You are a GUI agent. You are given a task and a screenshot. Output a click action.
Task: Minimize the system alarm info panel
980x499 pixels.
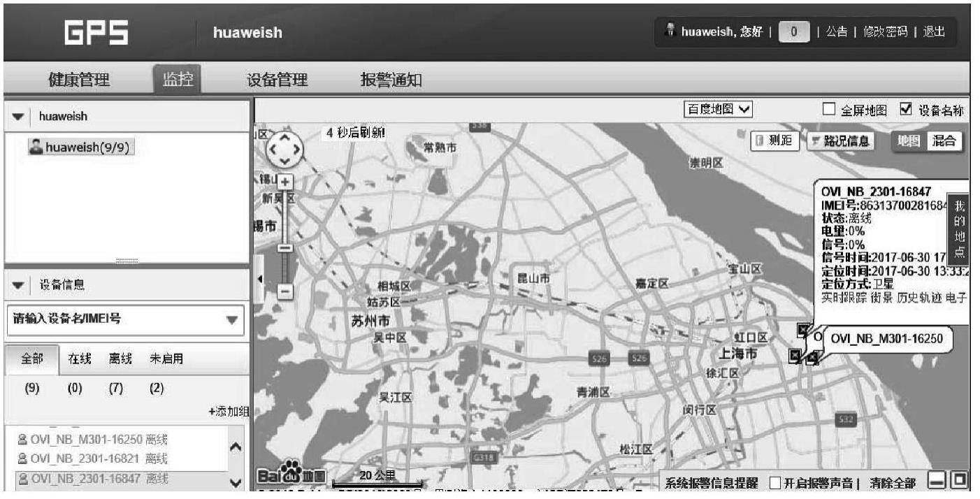click(937, 481)
